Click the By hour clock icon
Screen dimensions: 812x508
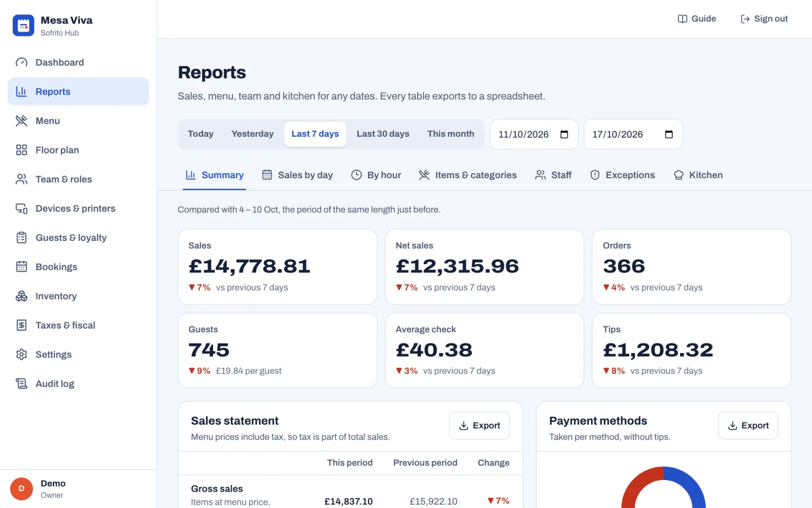click(x=357, y=175)
